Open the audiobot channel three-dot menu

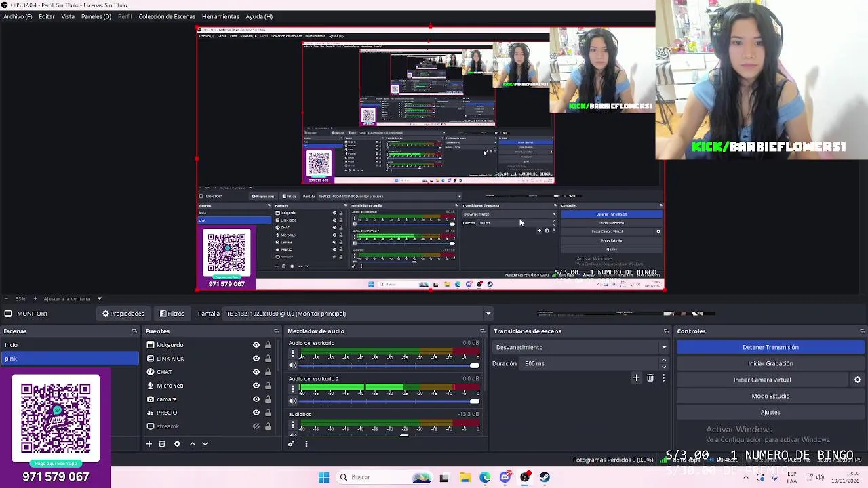pos(293,425)
